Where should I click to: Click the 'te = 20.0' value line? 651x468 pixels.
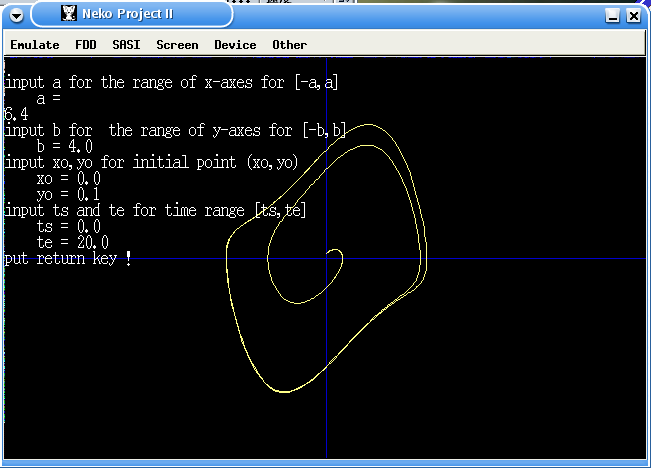(x=73, y=242)
